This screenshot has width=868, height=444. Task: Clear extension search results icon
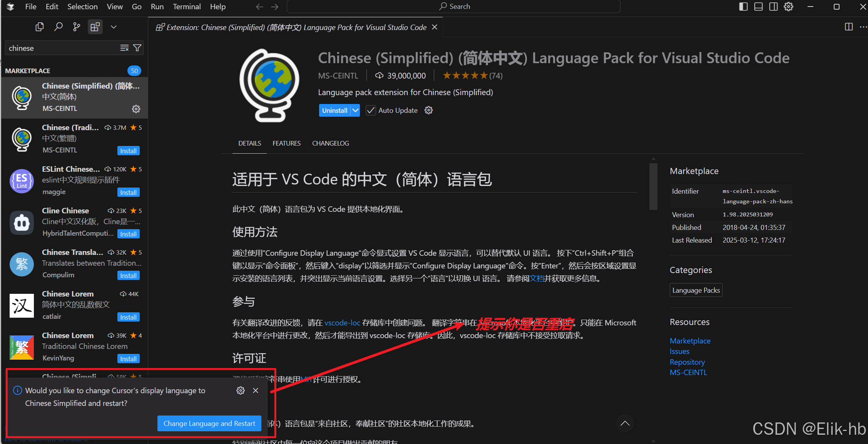124,48
